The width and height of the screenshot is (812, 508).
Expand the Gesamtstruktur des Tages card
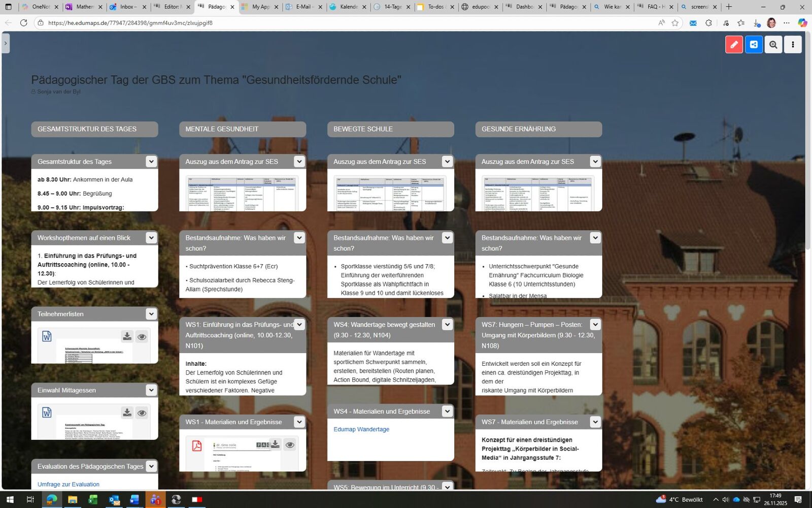click(151, 162)
